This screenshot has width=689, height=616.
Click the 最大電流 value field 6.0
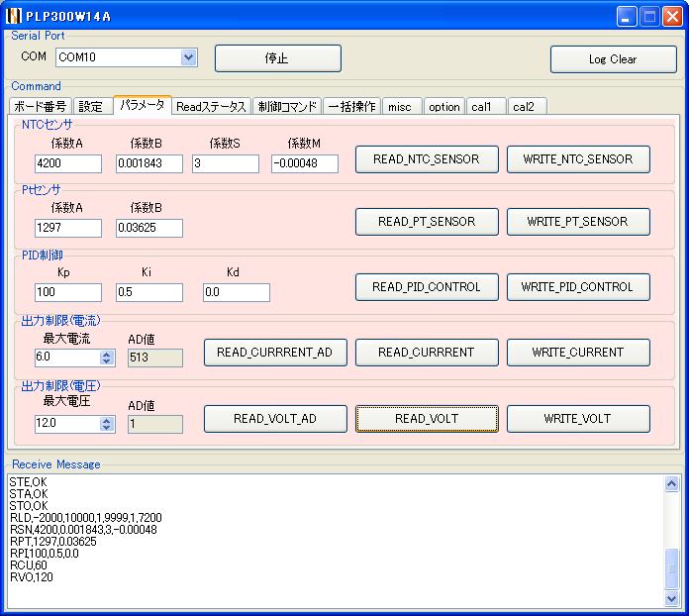click(67, 358)
